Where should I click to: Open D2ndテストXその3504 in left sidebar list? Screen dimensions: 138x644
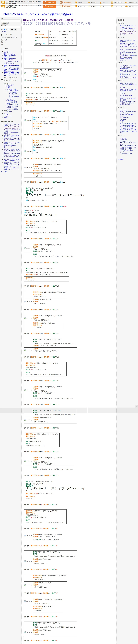point(11,160)
